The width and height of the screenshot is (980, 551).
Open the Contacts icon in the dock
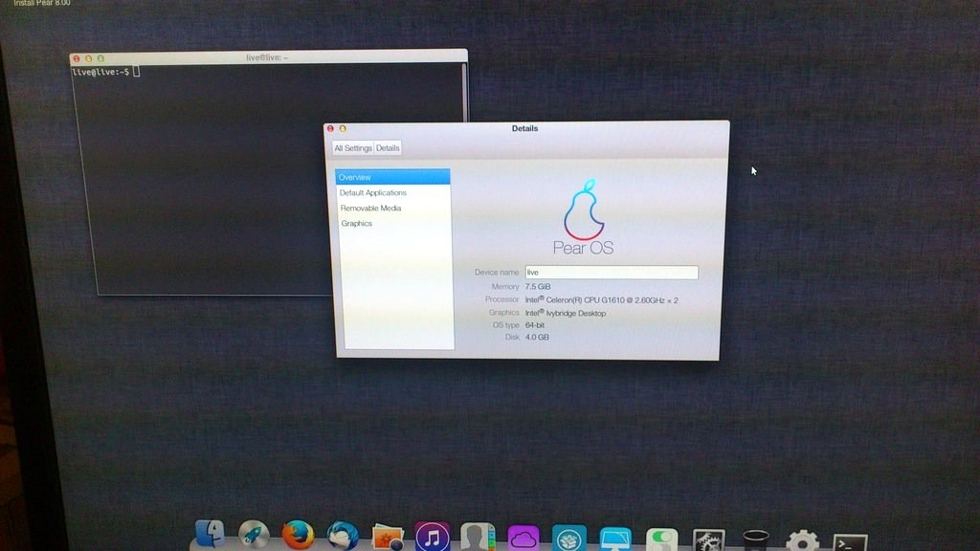478,537
